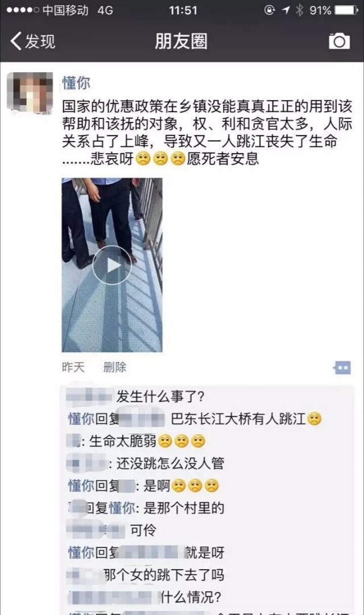Tap the camera icon to post
This screenshot has height=615, width=364.
(x=340, y=41)
